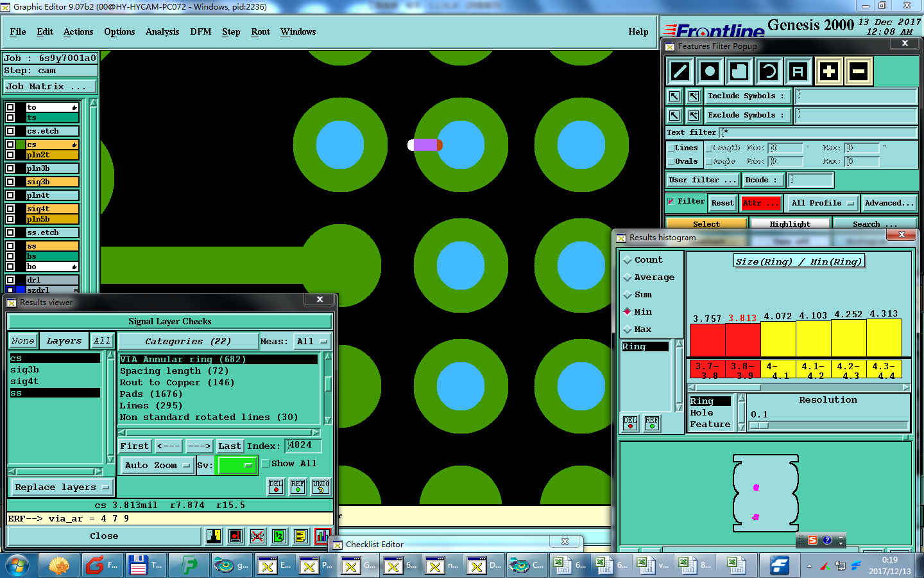Click the Reset button in Features Filter

[x=723, y=203]
